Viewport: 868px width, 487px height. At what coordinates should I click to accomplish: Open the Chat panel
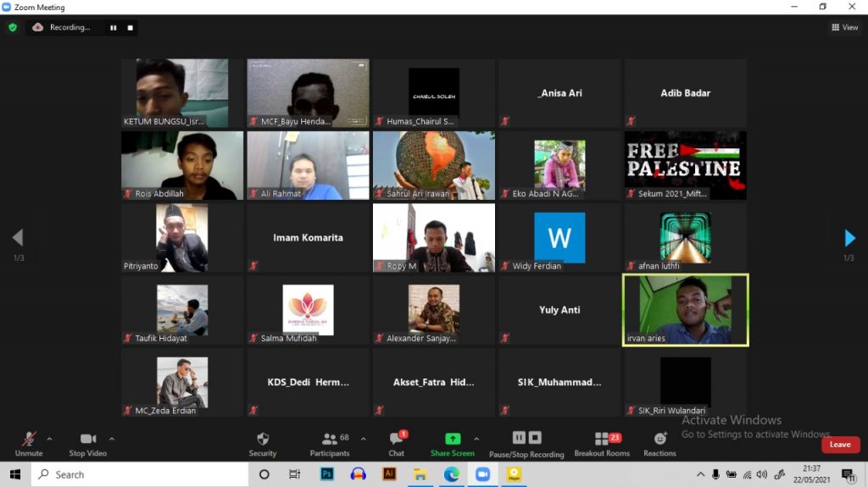click(x=396, y=440)
